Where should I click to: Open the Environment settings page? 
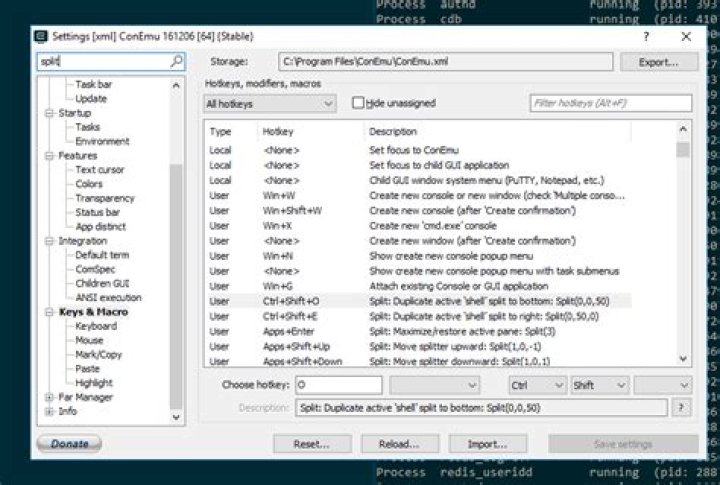click(x=102, y=141)
